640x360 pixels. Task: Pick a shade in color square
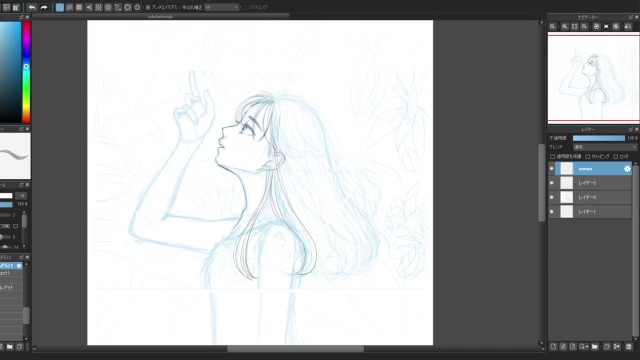pyautogui.click(x=10, y=72)
